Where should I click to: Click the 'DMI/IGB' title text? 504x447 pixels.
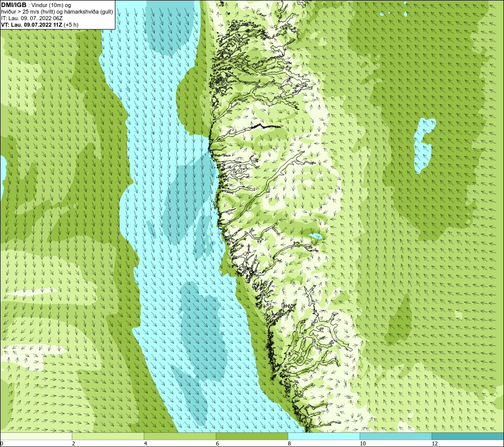14,5
